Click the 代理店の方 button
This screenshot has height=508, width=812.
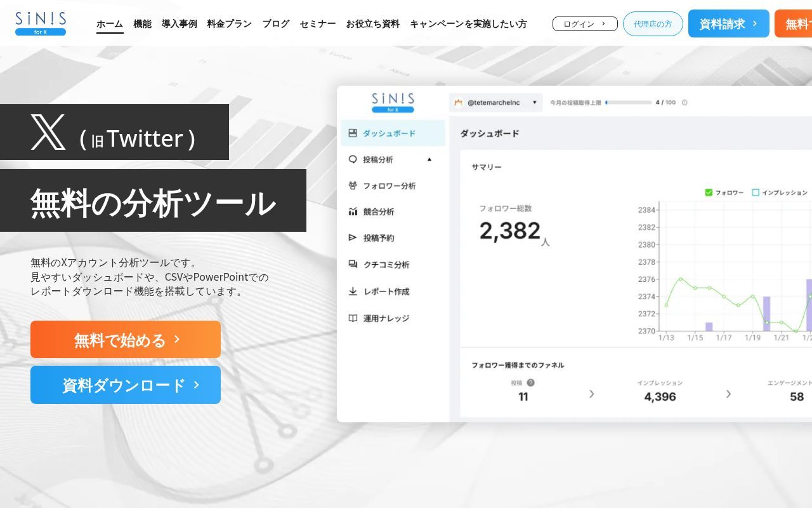click(x=653, y=24)
